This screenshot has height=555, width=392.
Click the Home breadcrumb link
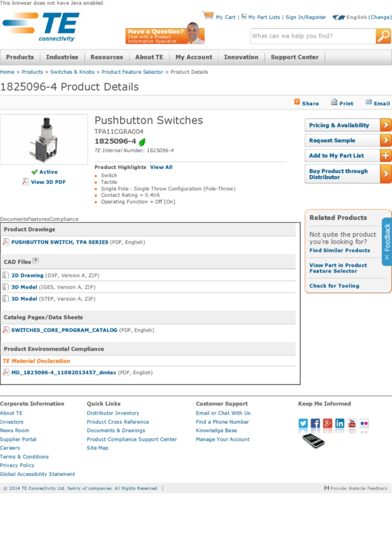click(7, 72)
